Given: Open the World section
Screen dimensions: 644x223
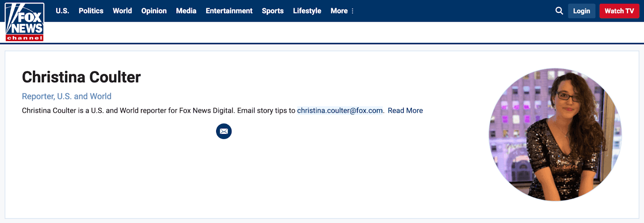Looking at the screenshot, I should (122, 11).
